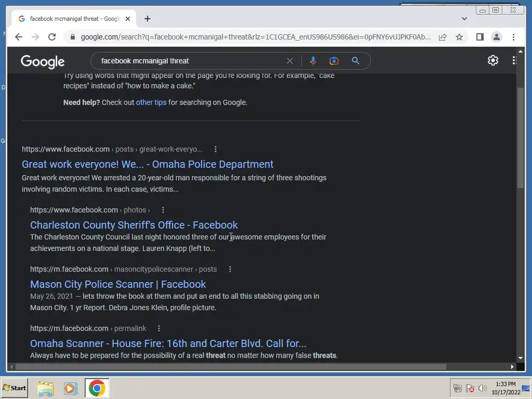Open the Chrome profile avatar
532x399 pixels.
tap(496, 37)
